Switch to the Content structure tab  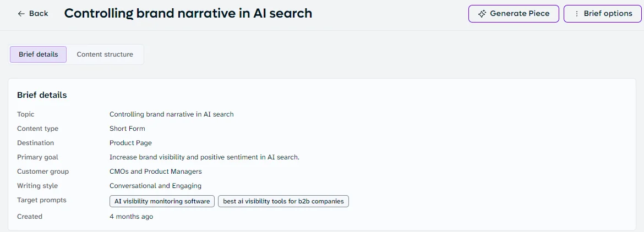point(105,54)
